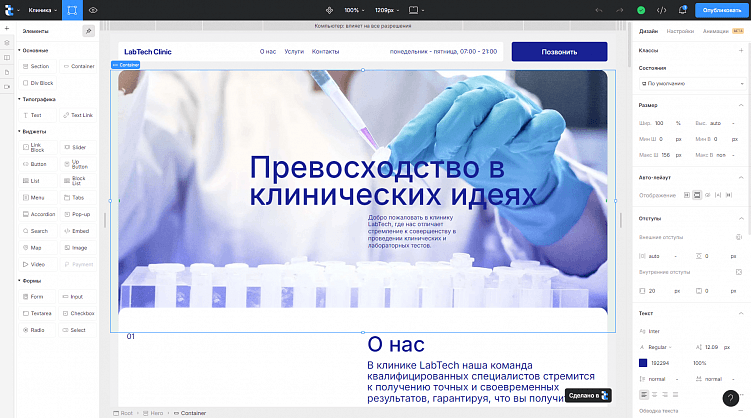Select the Radio form element
The image size is (751, 418).
coord(38,330)
